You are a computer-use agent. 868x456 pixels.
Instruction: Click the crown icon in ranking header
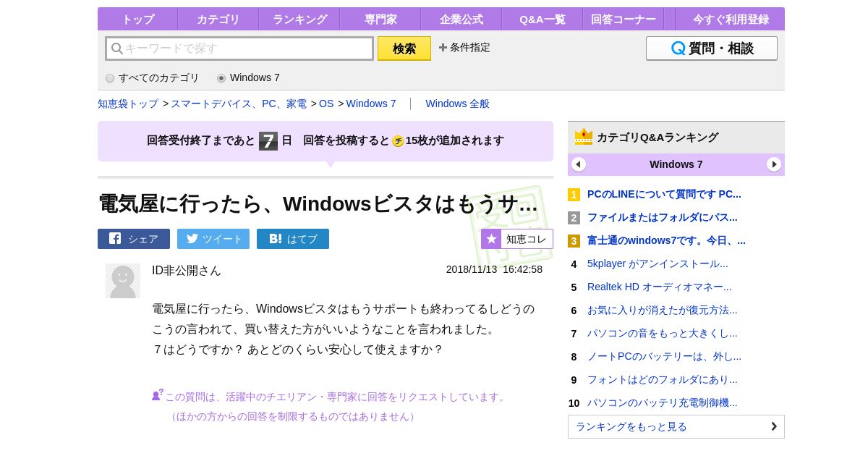click(x=584, y=137)
